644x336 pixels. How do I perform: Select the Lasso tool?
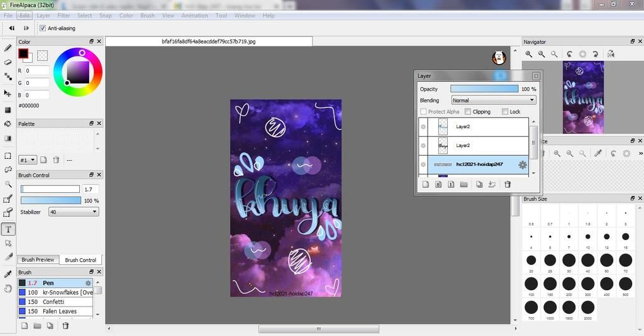pos(8,170)
